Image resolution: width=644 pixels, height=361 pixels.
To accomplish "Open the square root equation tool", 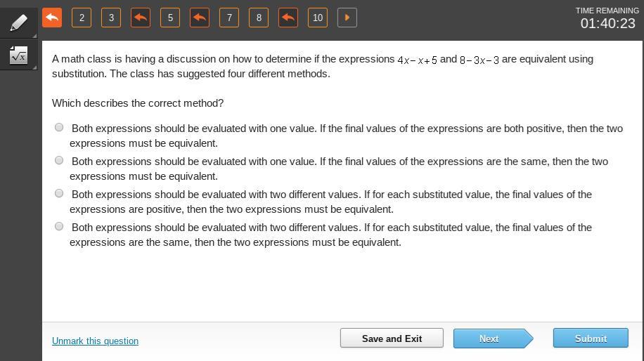I will tap(18, 55).
